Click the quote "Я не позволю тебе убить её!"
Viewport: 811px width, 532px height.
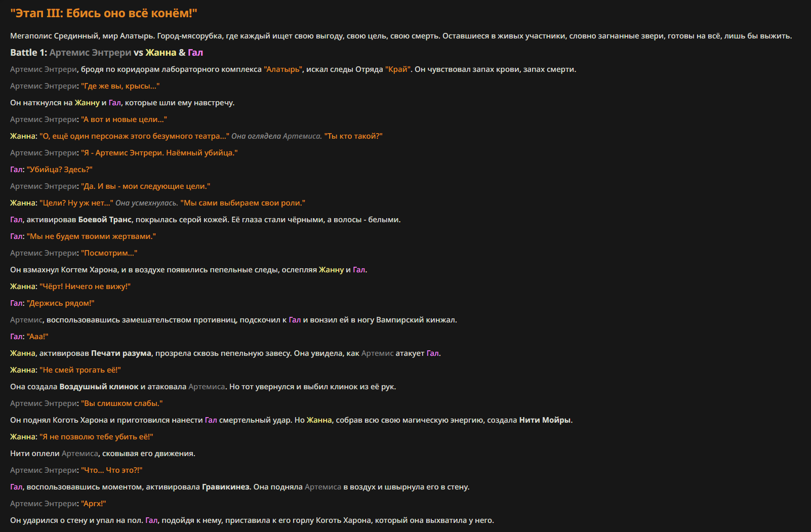click(x=96, y=437)
